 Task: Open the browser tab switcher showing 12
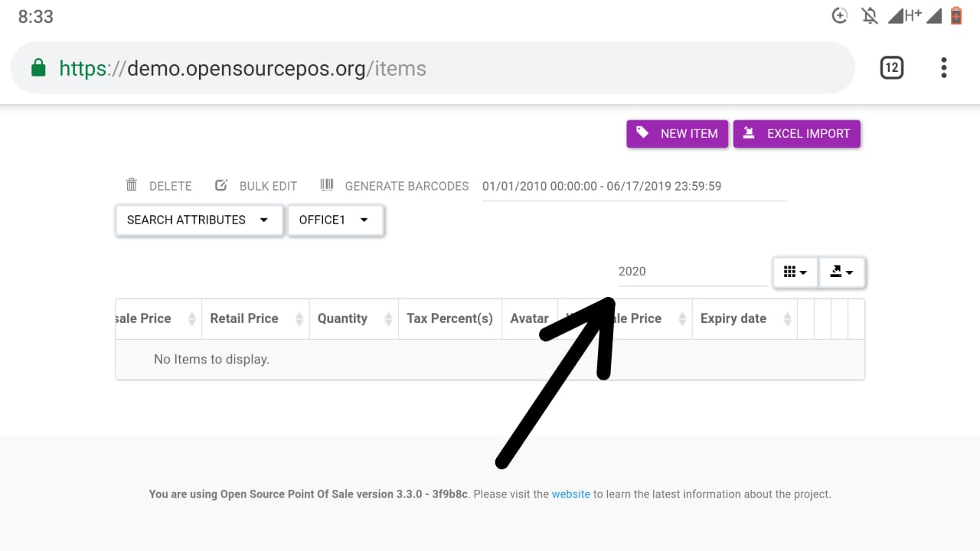pos(891,67)
